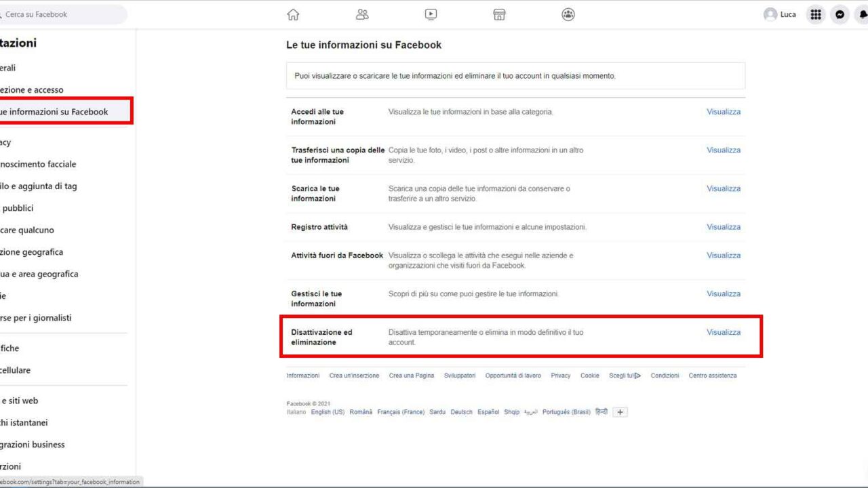The width and height of the screenshot is (868, 488).
Task: Open the notifications bell icon
Action: coord(862,14)
